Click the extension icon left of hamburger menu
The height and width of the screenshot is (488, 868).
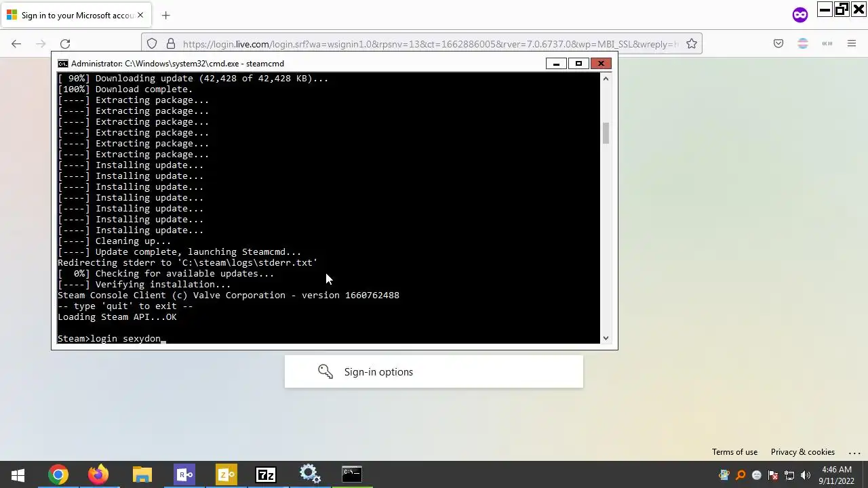827,44
